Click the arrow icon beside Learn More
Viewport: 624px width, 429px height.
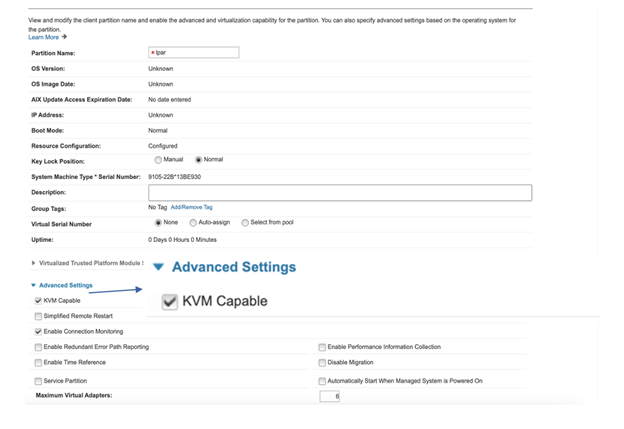point(64,37)
